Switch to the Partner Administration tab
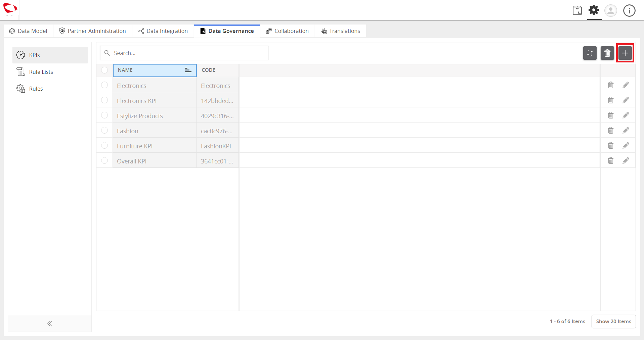Image resolution: width=644 pixels, height=340 pixels. pos(92,31)
